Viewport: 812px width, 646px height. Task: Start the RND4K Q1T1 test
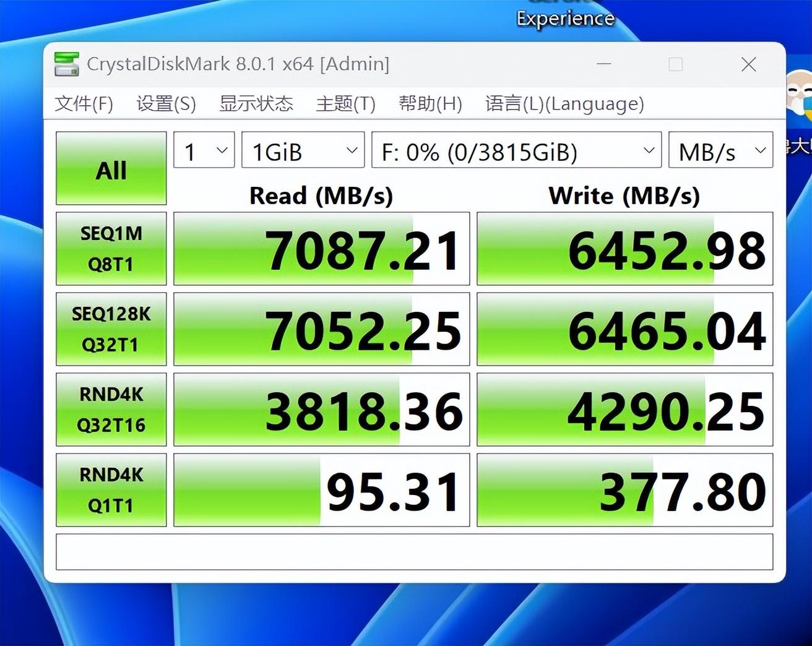[x=111, y=490]
